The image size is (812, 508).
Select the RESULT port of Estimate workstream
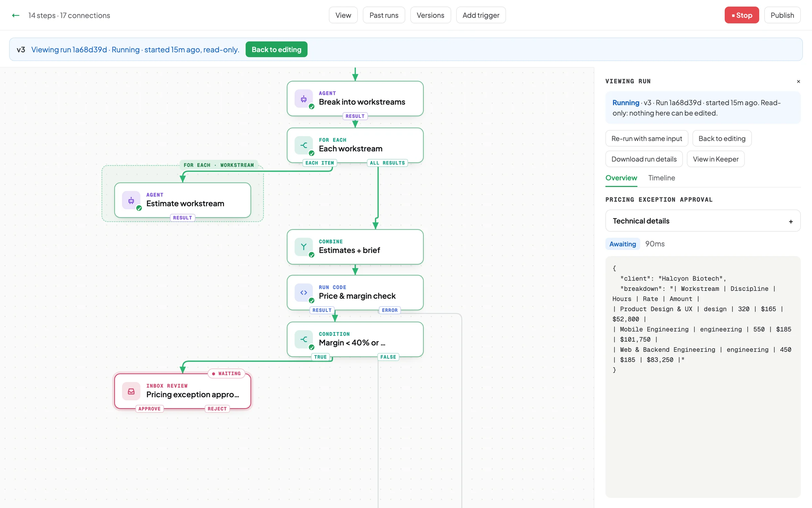click(x=182, y=218)
